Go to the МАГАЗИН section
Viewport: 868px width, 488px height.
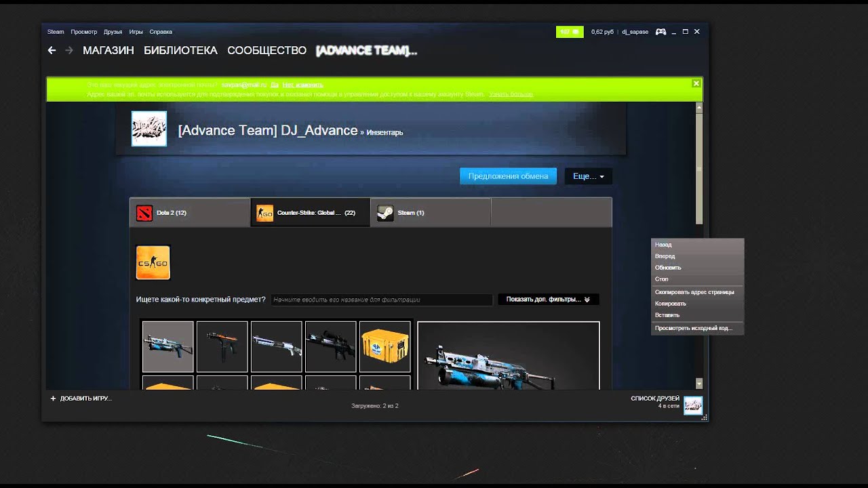point(108,51)
